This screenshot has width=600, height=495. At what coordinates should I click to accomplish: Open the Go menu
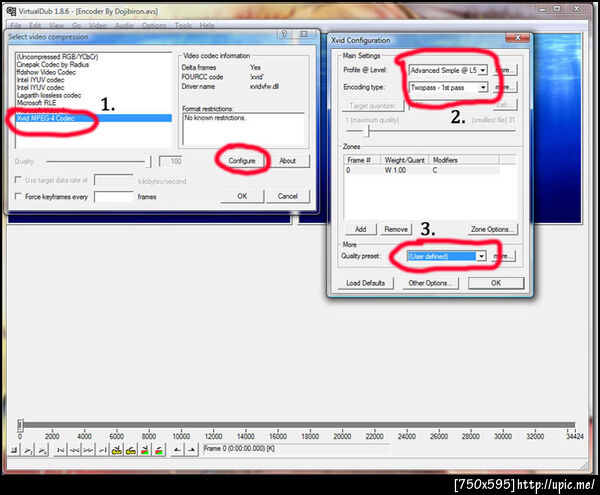click(x=77, y=25)
